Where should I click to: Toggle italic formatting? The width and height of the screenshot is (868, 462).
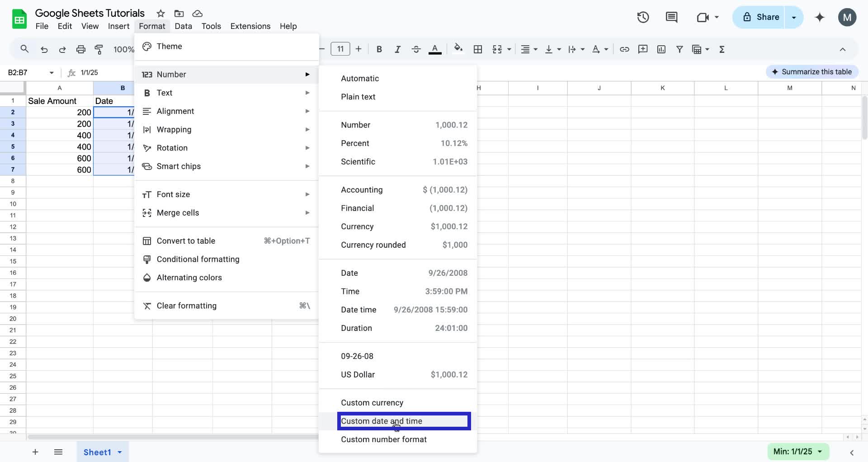(x=397, y=49)
